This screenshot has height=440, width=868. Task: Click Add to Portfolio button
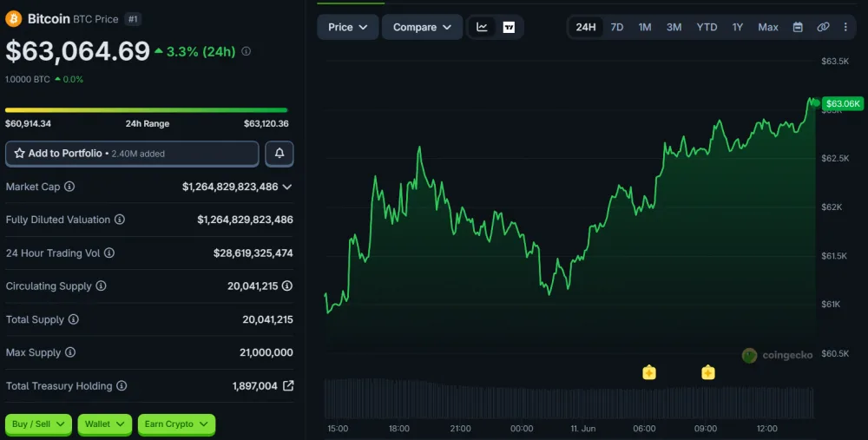click(x=132, y=154)
